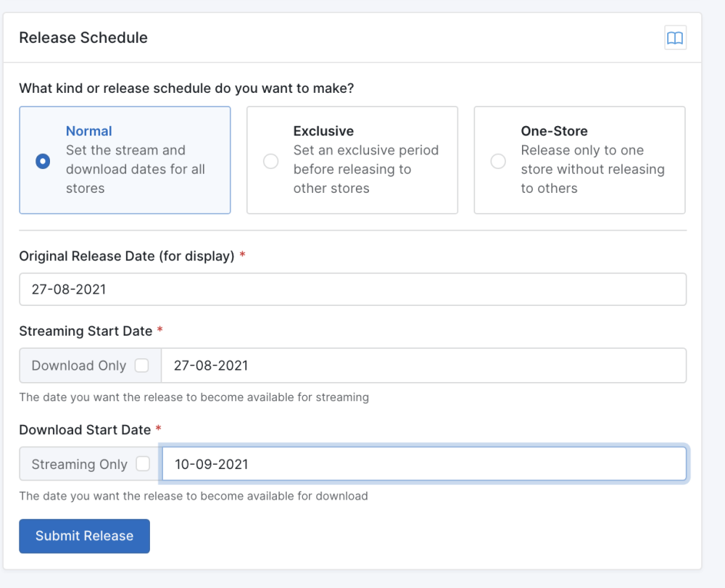Select the Normal schedule radio button

click(43, 161)
